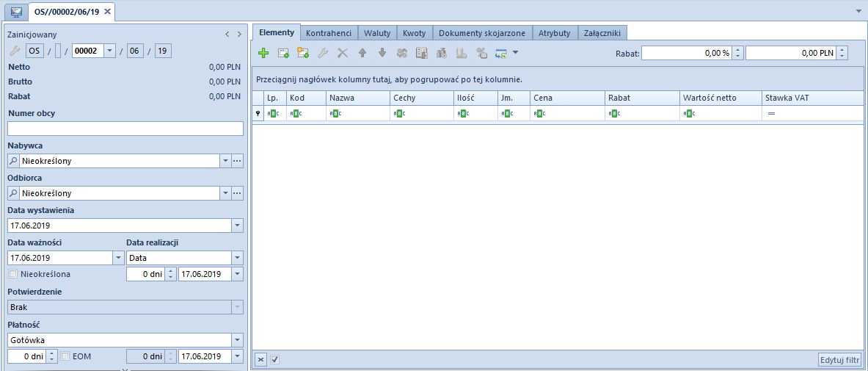The height and width of the screenshot is (371, 868).
Task: Adjust the Rabat percent stepper arrows
Action: (x=738, y=54)
